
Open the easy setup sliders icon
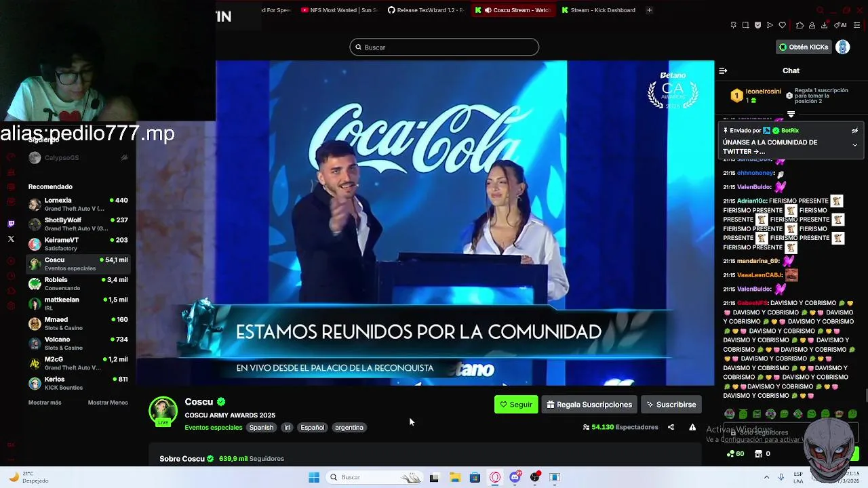point(857,25)
